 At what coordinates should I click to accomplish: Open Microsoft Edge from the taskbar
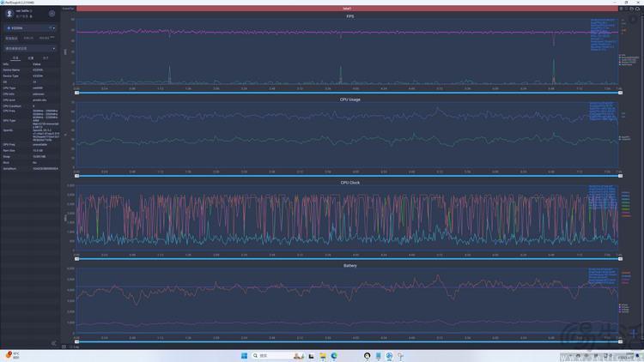pyautogui.click(x=334, y=355)
